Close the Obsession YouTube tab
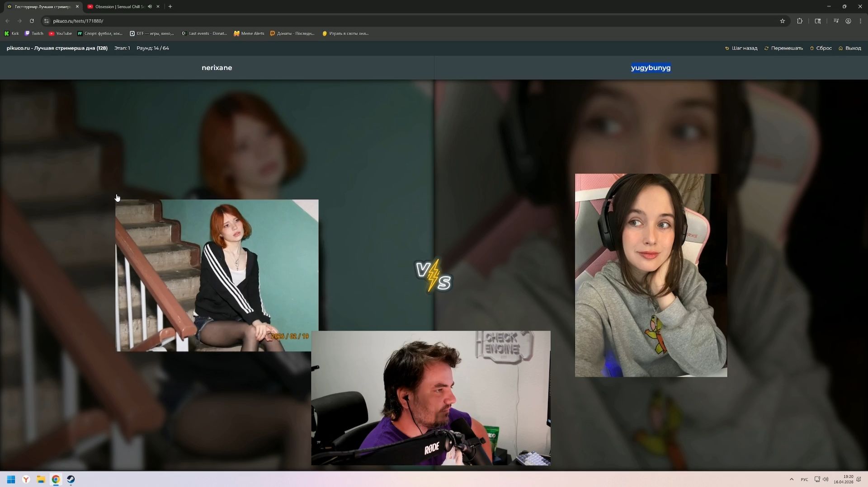Screen dimensions: 868x487 click(158, 7)
